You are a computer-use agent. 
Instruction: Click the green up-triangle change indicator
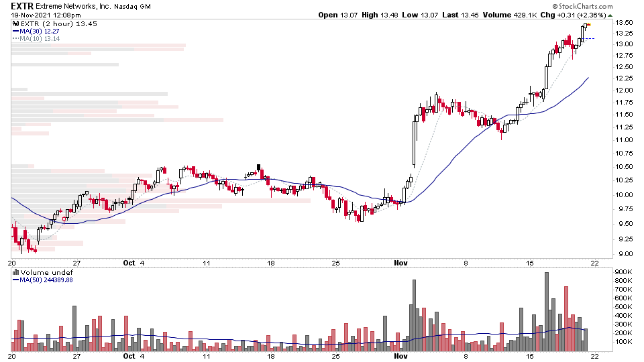point(610,15)
